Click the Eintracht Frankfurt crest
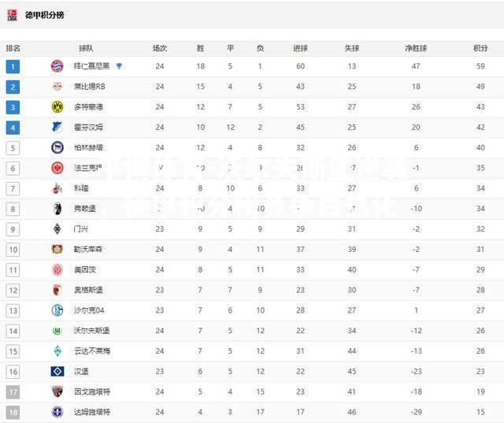This screenshot has width=504, height=423. point(57,168)
